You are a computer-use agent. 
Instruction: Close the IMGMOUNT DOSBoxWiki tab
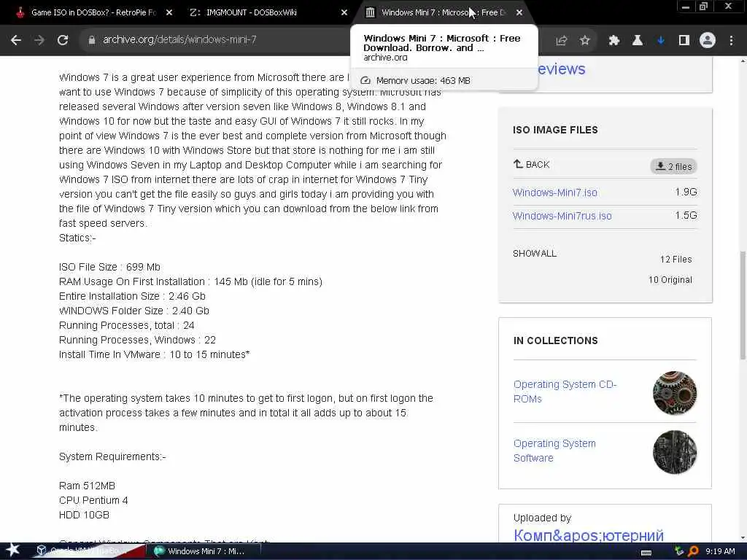click(x=344, y=13)
